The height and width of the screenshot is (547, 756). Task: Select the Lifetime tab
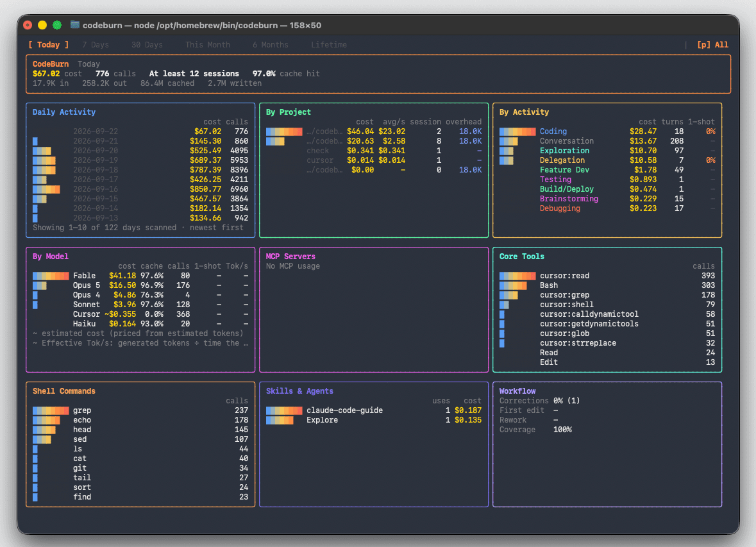tap(329, 45)
